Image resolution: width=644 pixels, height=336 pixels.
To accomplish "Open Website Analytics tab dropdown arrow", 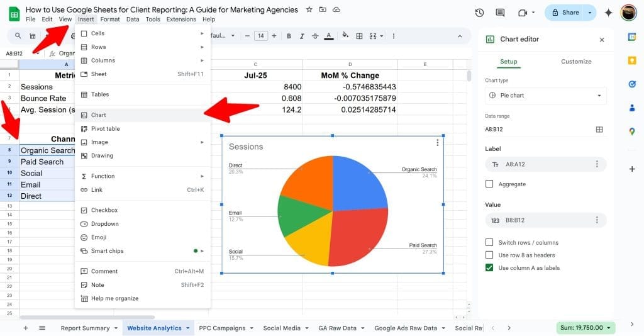I will 187,328.
